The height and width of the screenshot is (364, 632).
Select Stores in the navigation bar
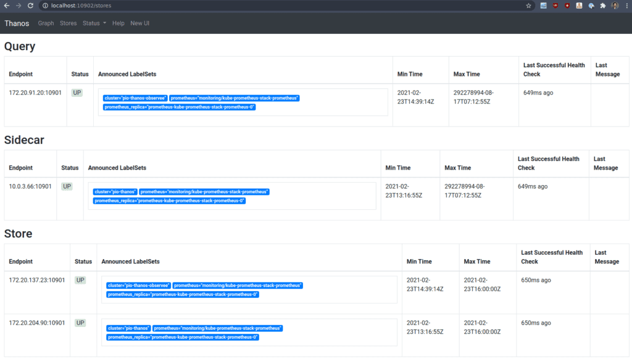[x=68, y=23]
